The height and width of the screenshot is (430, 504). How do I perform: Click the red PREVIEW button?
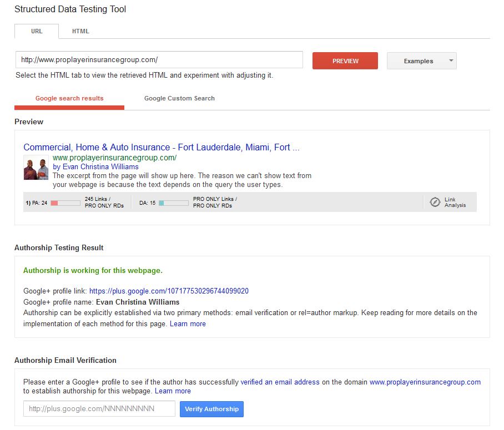click(345, 60)
